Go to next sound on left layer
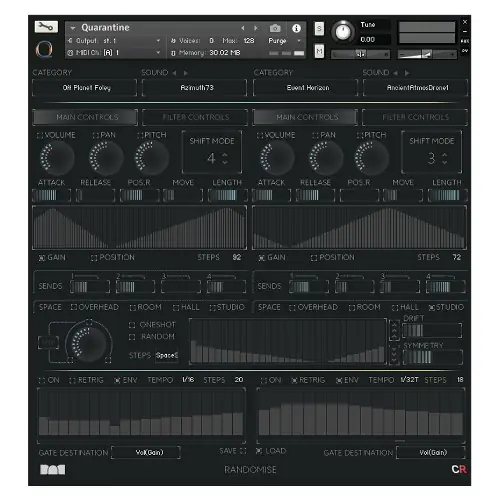The image size is (500, 500). coord(186,73)
